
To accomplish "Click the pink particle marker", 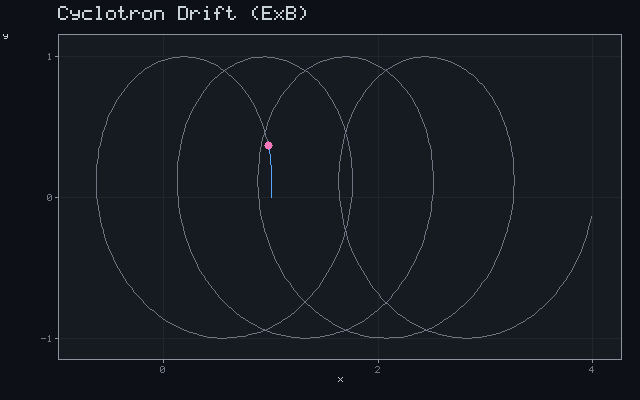I will [268, 145].
